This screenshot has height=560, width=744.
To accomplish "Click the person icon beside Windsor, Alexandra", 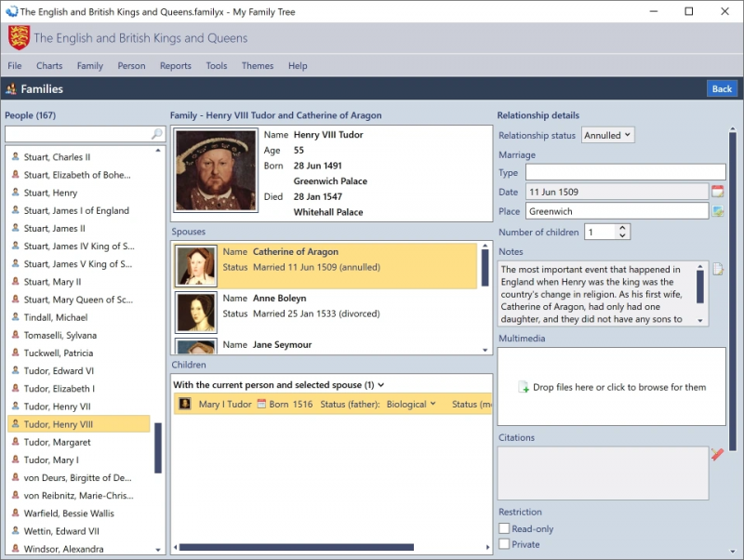I will point(16,549).
